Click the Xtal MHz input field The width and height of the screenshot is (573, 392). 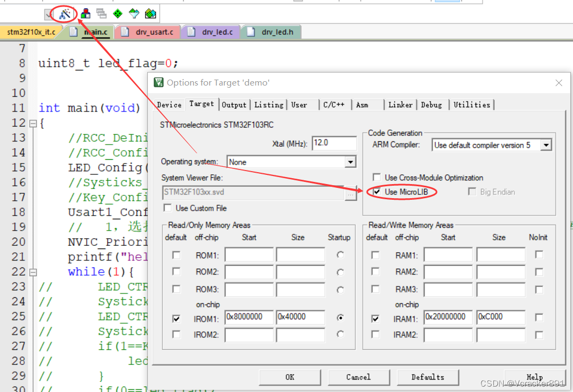point(334,143)
